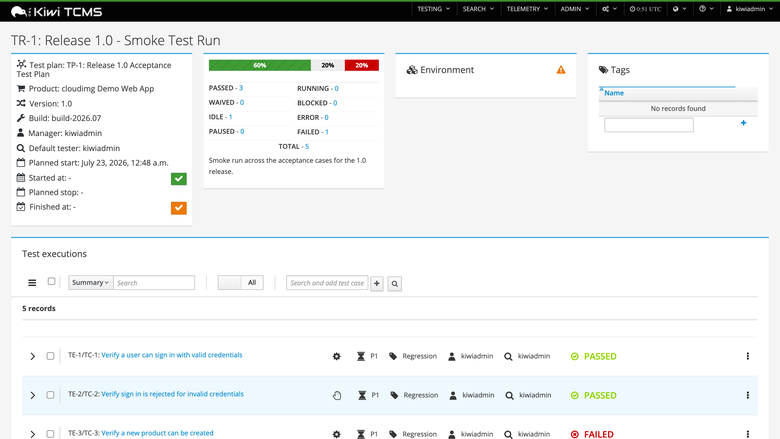Sort the Tags table by Name
The width and height of the screenshot is (780, 439).
[x=614, y=93]
